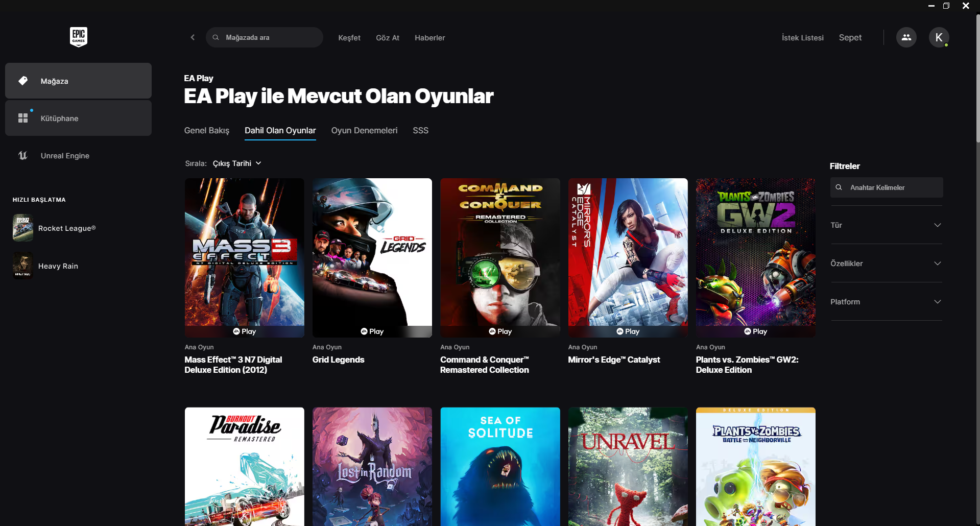Open the Grid Legends cover art
This screenshot has width=980, height=526.
click(x=372, y=257)
